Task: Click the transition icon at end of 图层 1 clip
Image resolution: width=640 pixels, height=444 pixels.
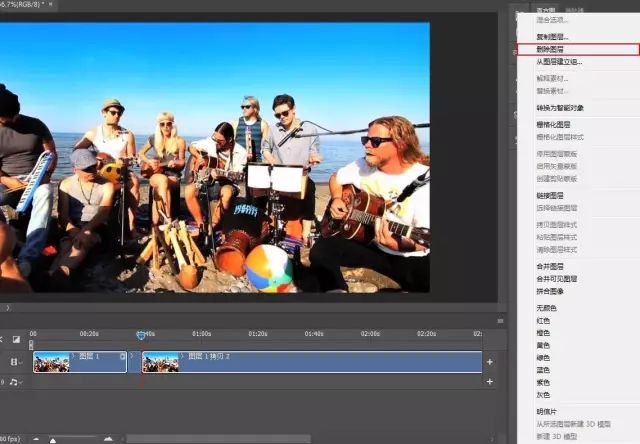Action: (122, 356)
